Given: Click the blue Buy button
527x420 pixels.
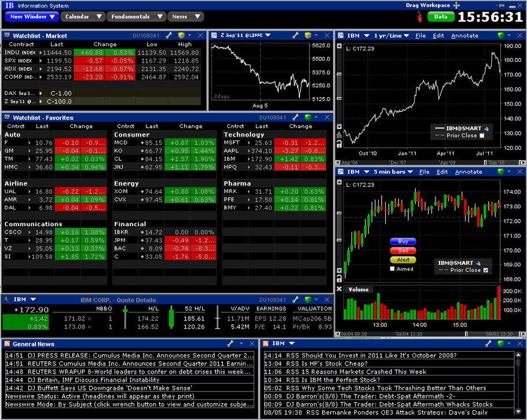Looking at the screenshot, I should tap(403, 241).
